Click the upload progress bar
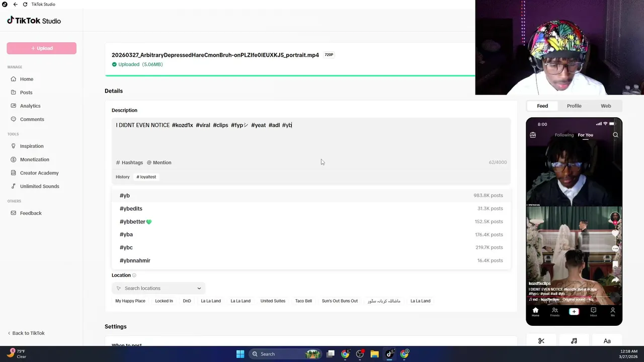Screen dimensions: 644x362 [x=290, y=75]
